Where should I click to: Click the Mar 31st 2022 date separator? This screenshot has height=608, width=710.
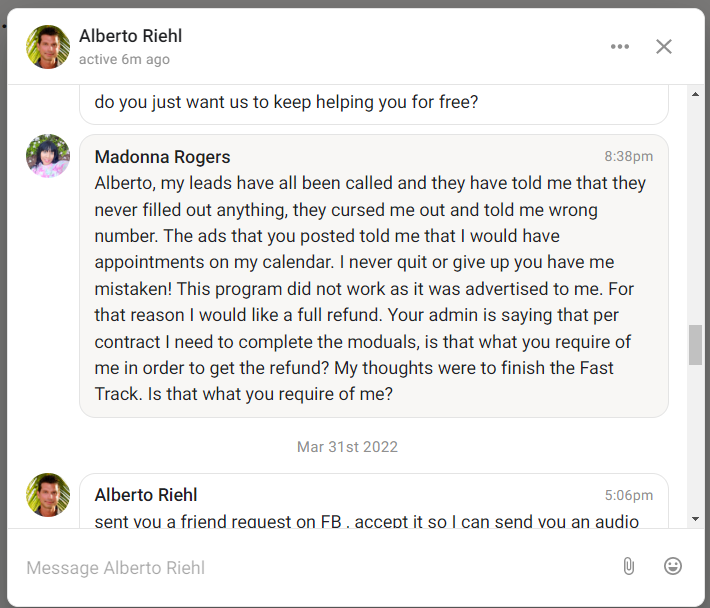(347, 447)
